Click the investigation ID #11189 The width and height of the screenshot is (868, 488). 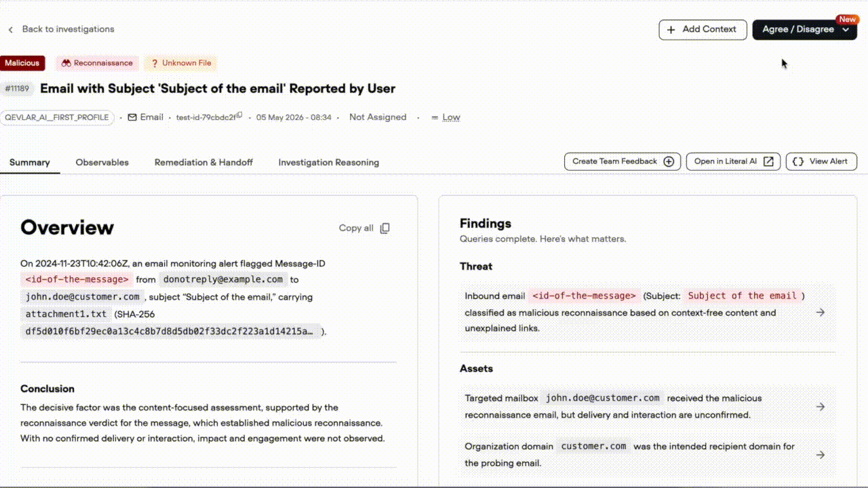pyautogui.click(x=17, y=89)
